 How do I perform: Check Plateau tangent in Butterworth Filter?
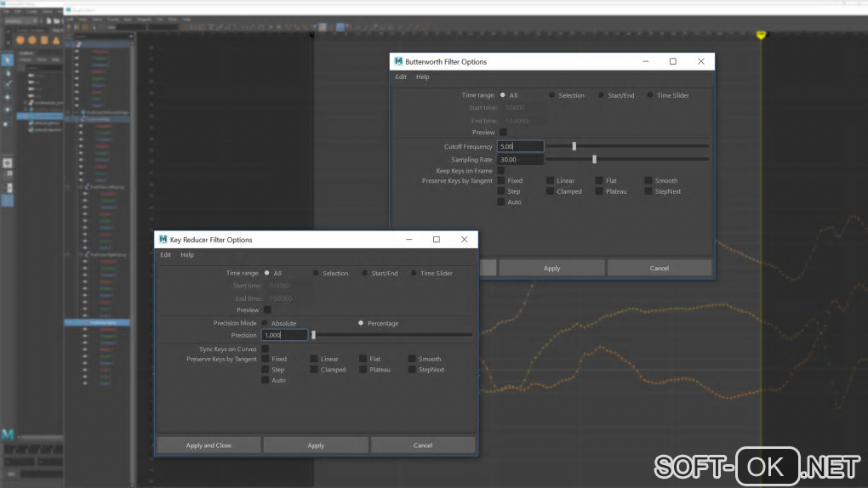(x=599, y=191)
